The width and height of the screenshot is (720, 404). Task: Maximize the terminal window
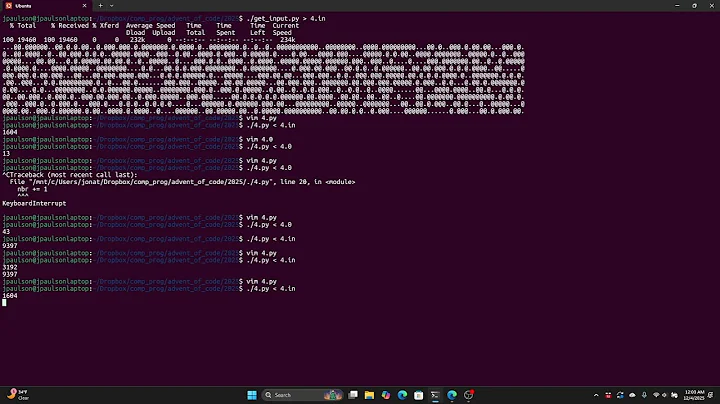pyautogui.click(x=694, y=6)
